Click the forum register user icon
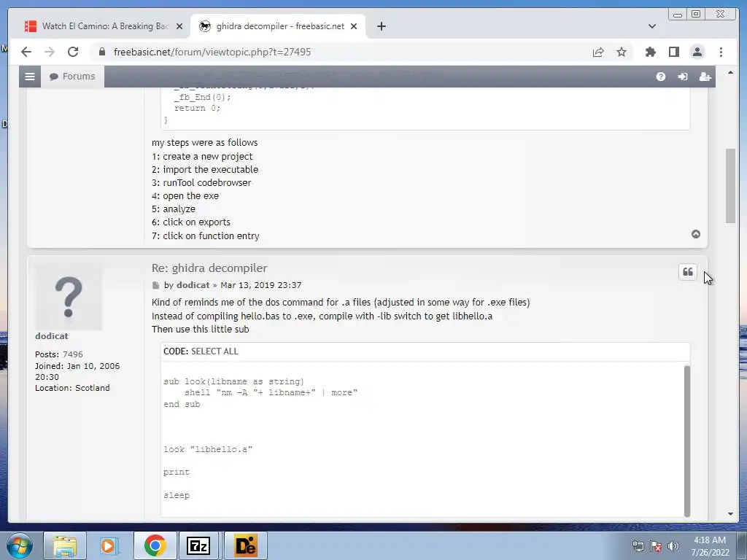This screenshot has width=747, height=560. pyautogui.click(x=705, y=77)
